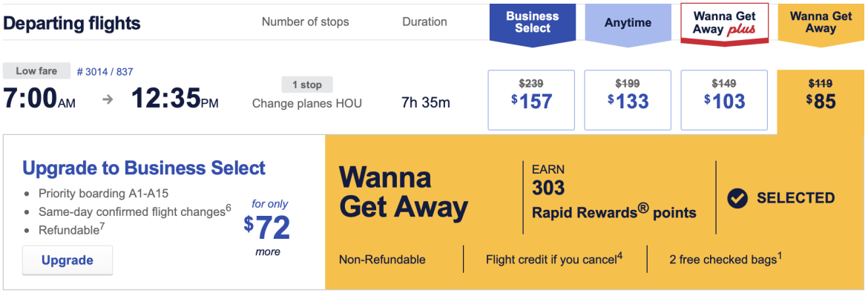
Task: Click the Upgrade button
Action: (68, 260)
